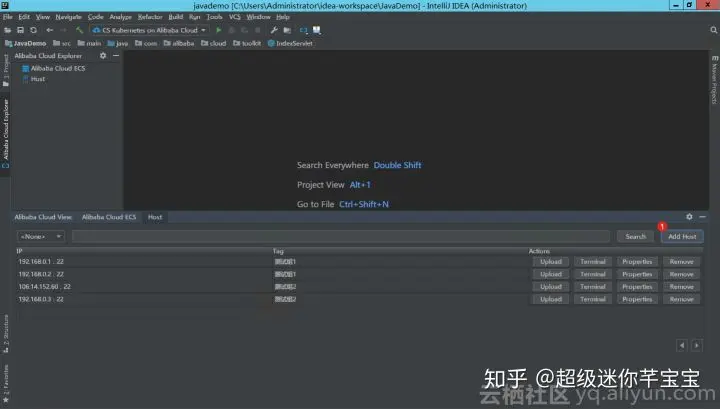Click the Search button
720x409 pixels.
636,236
